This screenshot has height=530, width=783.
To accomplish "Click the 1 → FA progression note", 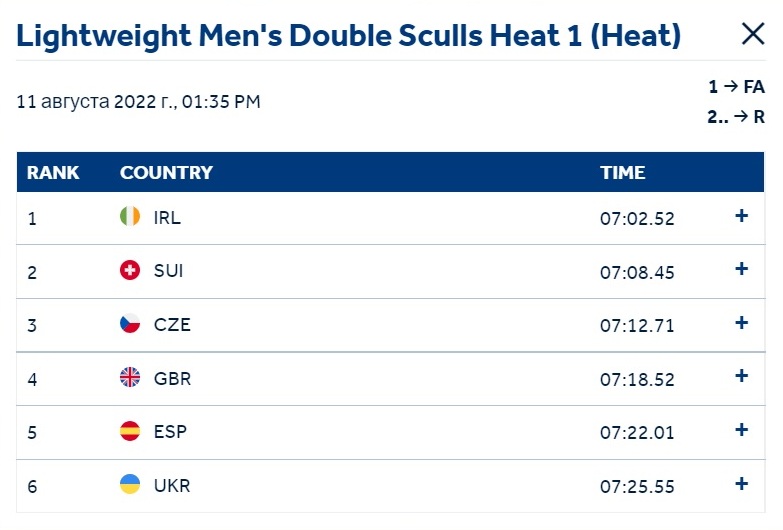I will 736,86.
